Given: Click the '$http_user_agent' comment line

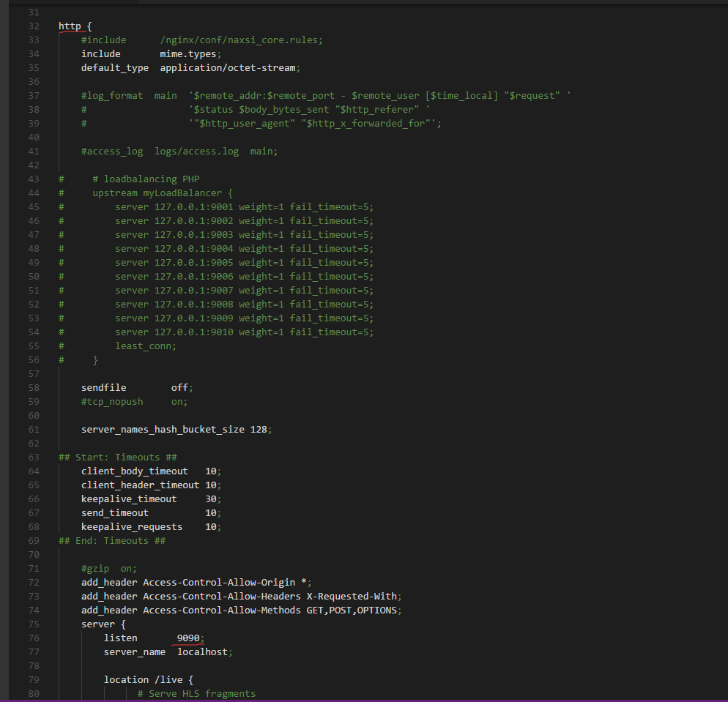Looking at the screenshot, I should tap(261, 124).
